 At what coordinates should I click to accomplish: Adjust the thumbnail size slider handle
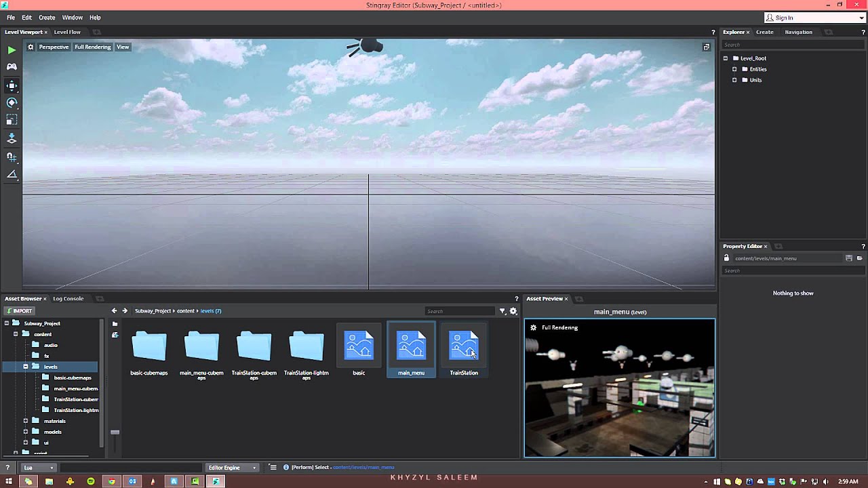point(115,432)
